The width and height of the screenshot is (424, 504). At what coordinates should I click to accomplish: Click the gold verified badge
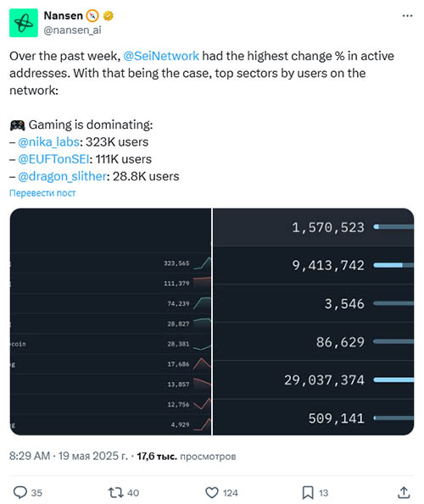[x=108, y=16]
